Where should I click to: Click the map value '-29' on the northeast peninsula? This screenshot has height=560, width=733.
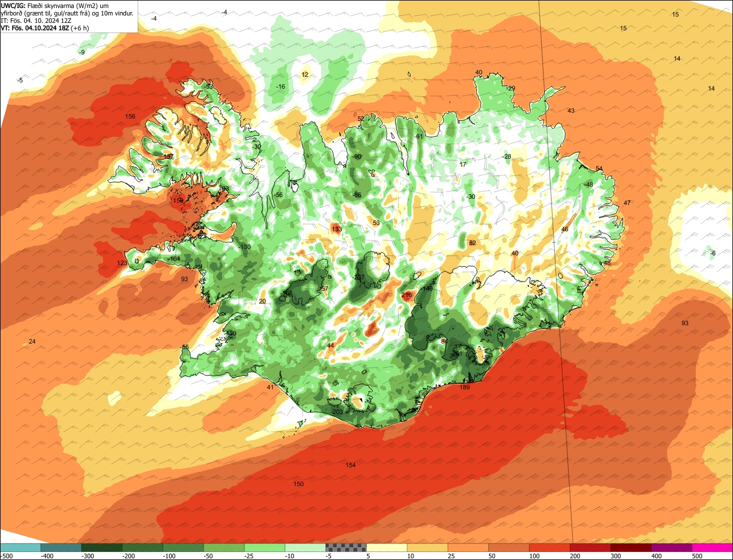(x=511, y=88)
